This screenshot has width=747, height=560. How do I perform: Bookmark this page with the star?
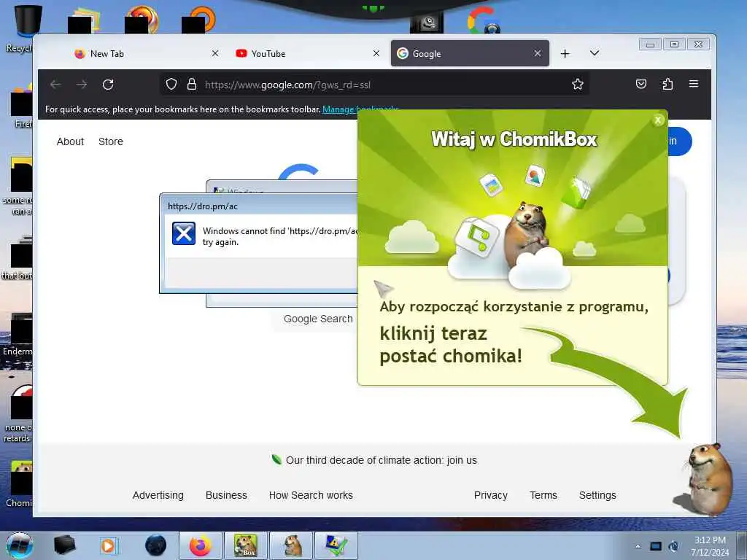[578, 85]
